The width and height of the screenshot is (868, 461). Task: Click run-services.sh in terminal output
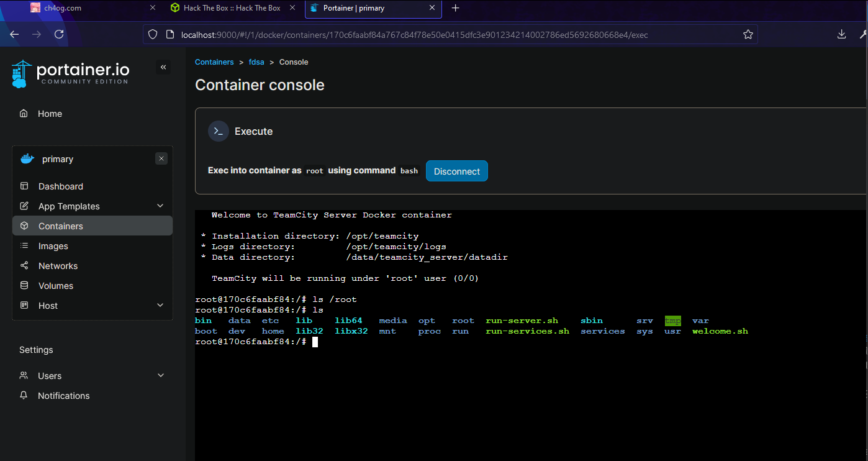527,331
